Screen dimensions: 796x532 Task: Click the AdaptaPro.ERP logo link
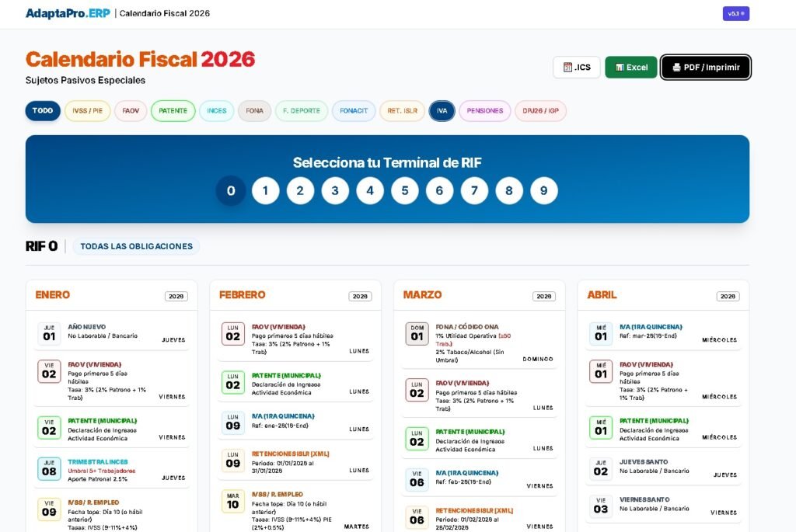[x=67, y=13]
